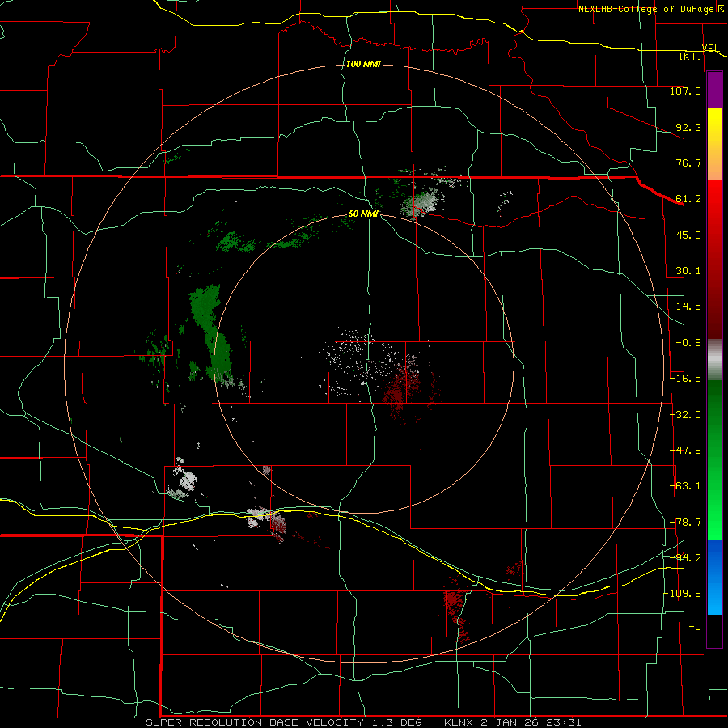The width and height of the screenshot is (728, 728).
Task: Select the -63.1 scale value
Action: click(x=685, y=486)
